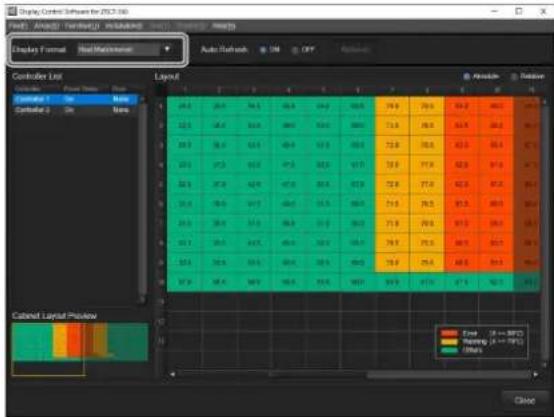Screen dimensions: 554x417
Task: Select the Absolute layout option
Action: 466,76
